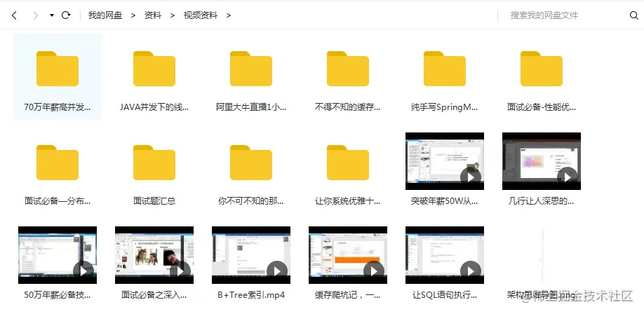Select the JAVA并发下的线 folder icon
This screenshot has width=644, height=314.
point(154,69)
